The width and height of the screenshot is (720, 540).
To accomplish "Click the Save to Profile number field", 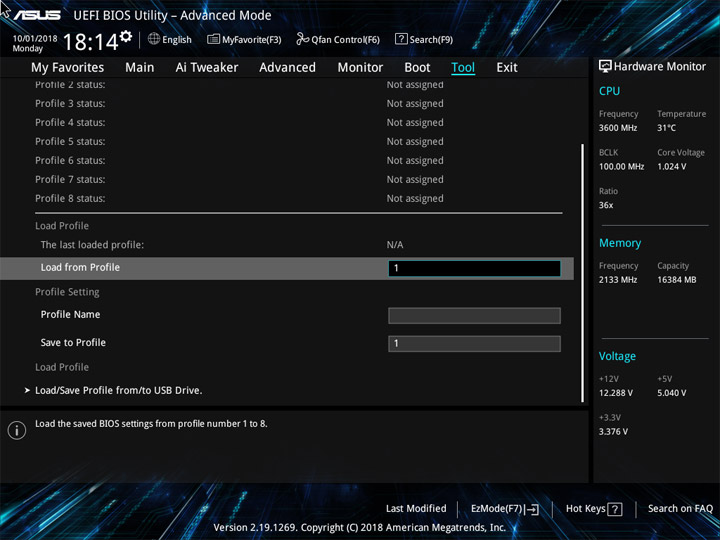I will click(474, 344).
